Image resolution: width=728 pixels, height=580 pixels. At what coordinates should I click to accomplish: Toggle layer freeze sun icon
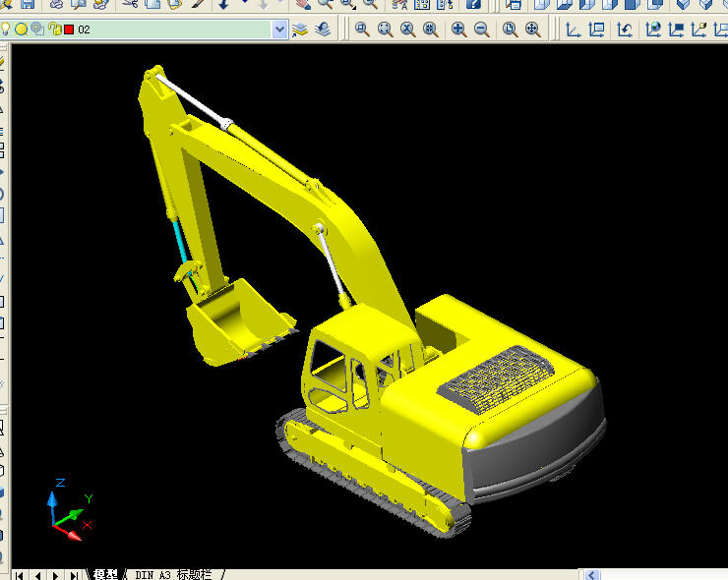(21, 29)
